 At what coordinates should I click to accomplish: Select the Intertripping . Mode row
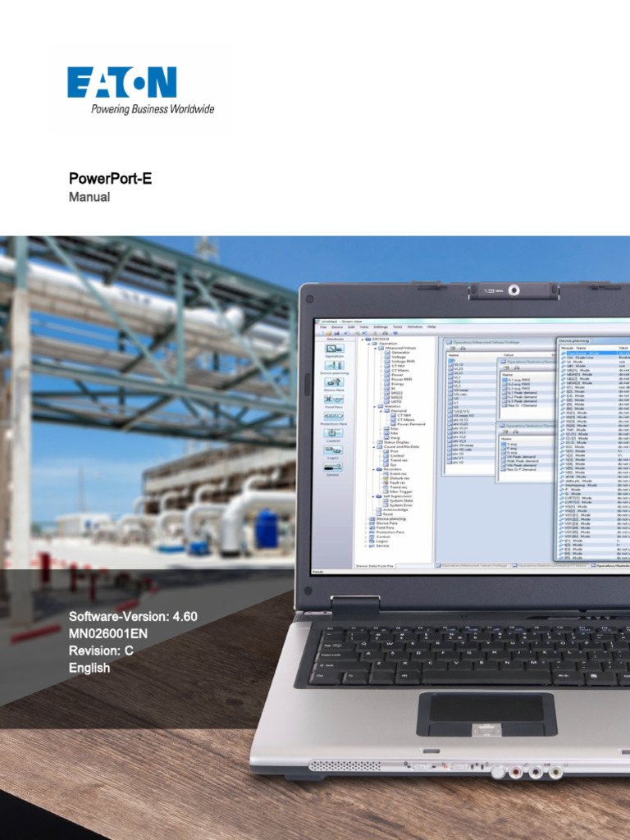pos(595,485)
